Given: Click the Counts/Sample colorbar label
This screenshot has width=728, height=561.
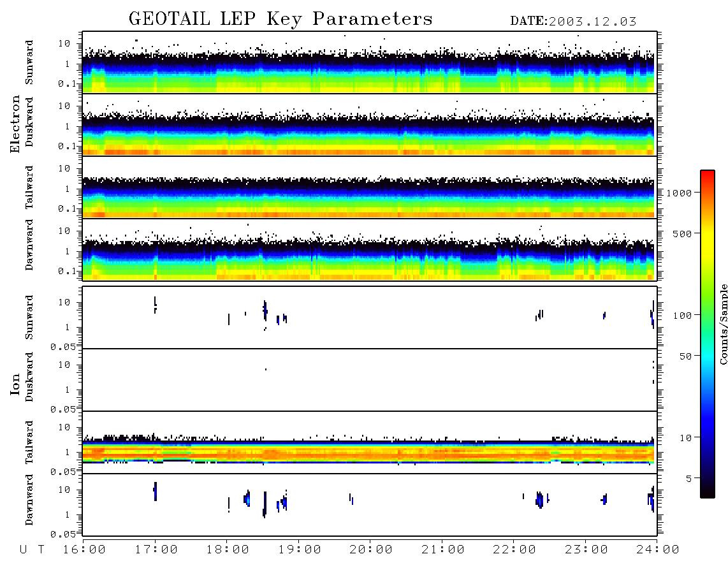Looking at the screenshot, I should coord(724,324).
